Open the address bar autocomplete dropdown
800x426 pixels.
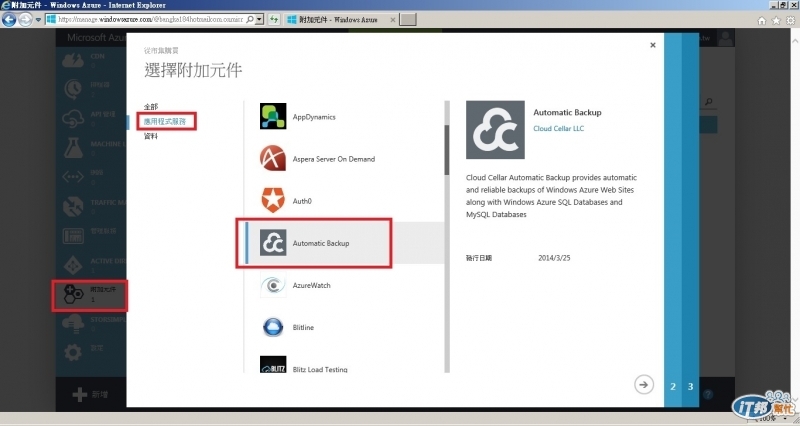tap(259, 19)
